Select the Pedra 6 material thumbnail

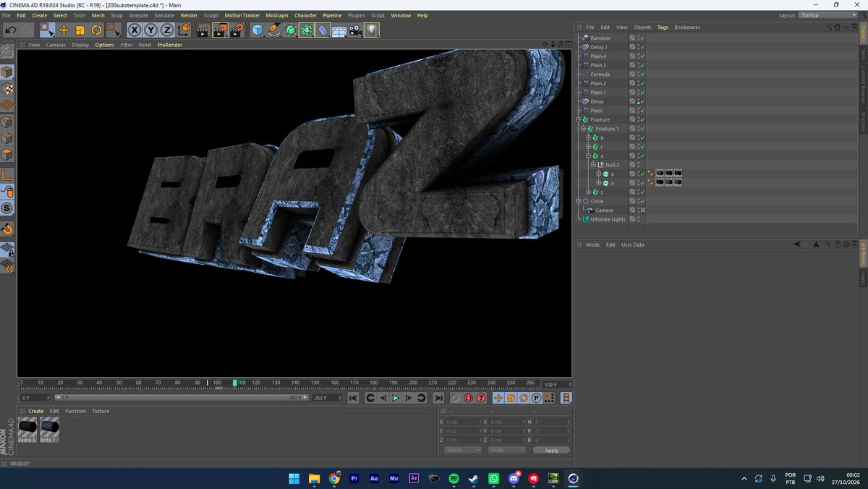[x=27, y=430]
